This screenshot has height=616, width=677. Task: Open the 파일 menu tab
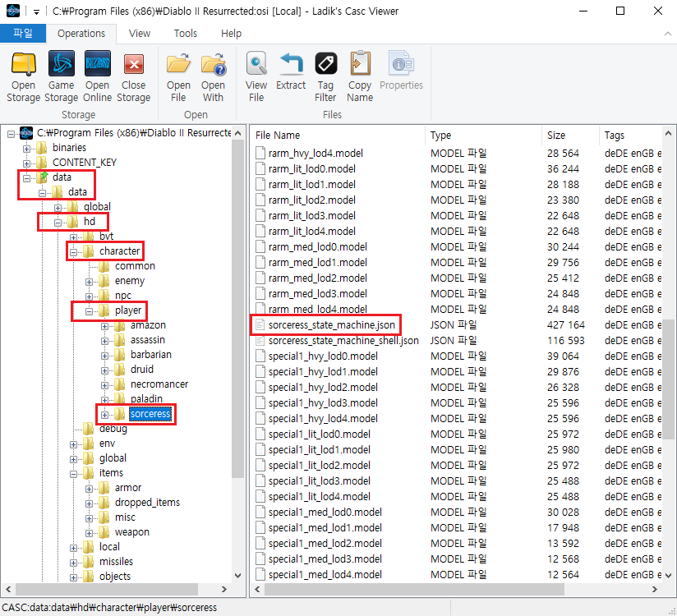(x=23, y=33)
